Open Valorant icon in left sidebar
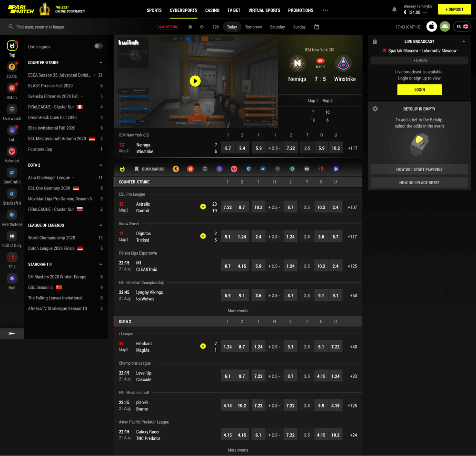476x456 pixels. pyautogui.click(x=12, y=151)
